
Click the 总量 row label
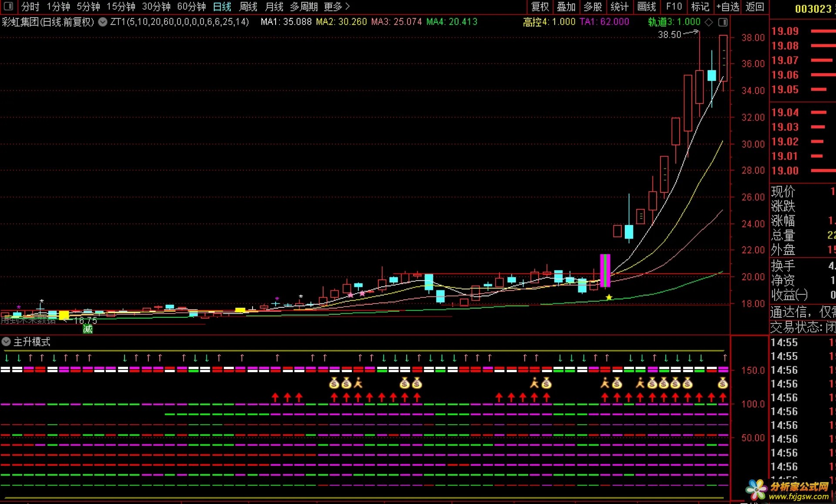(x=783, y=235)
